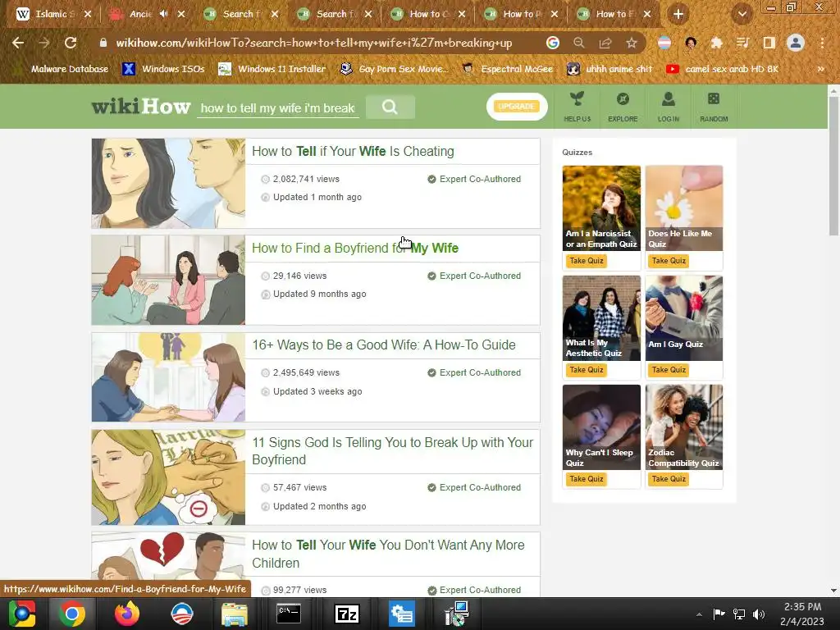The width and height of the screenshot is (840, 630).
Task: Open the Chrome profile avatar icon
Action: pos(796,43)
